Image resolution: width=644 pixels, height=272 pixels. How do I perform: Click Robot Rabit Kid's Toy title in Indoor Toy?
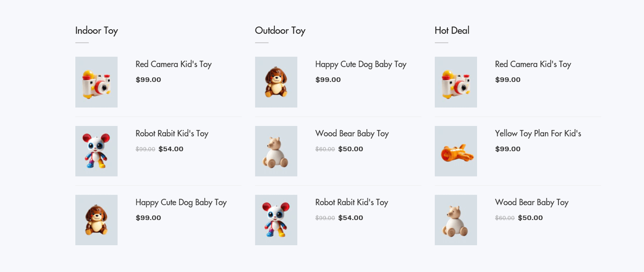172,134
